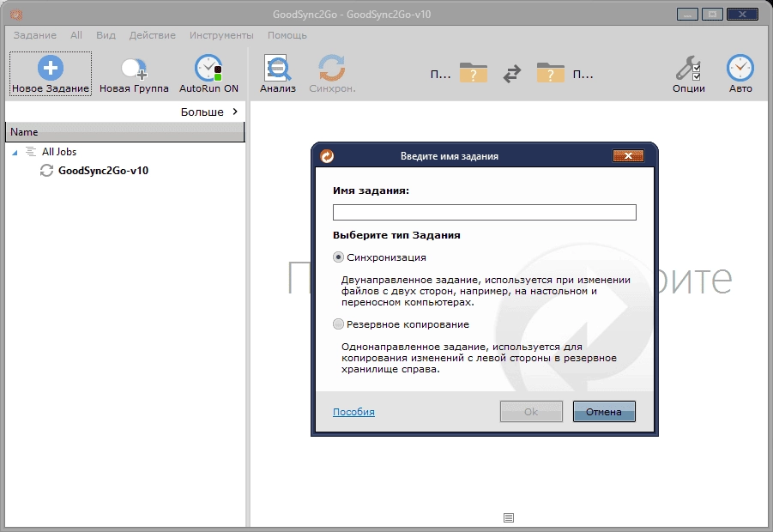773x532 pixels.
Task: Click the Ok button in dialog
Action: [531, 412]
